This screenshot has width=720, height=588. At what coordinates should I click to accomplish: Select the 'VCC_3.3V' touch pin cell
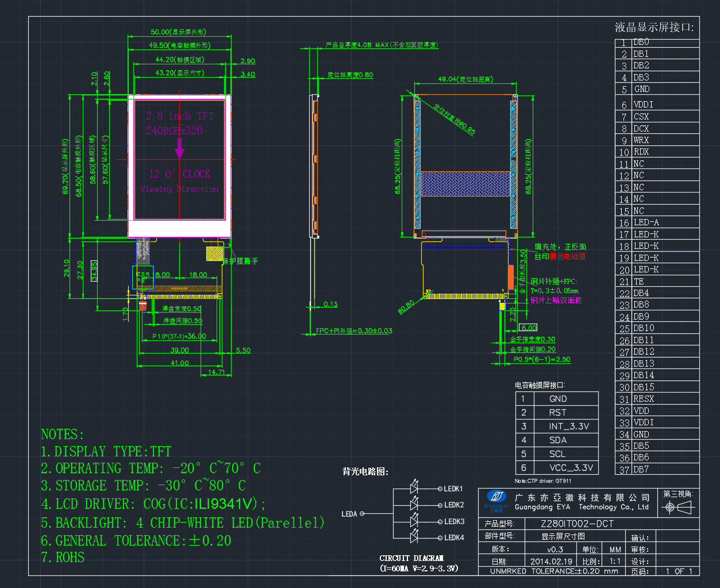tap(565, 468)
